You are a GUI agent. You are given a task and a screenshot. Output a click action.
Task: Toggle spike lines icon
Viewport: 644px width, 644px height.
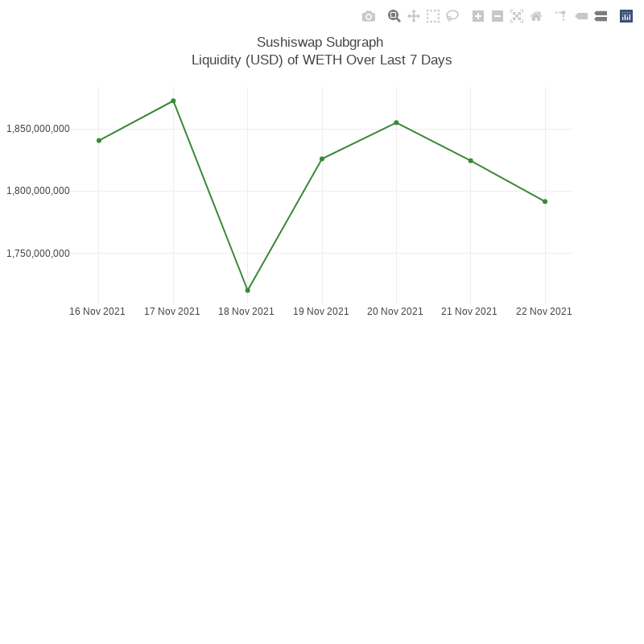pos(561,16)
